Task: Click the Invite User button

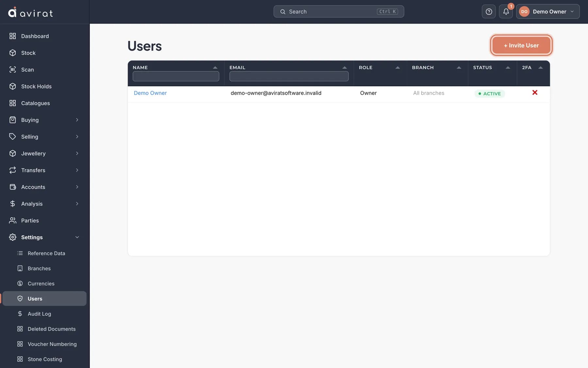Action: click(521, 45)
